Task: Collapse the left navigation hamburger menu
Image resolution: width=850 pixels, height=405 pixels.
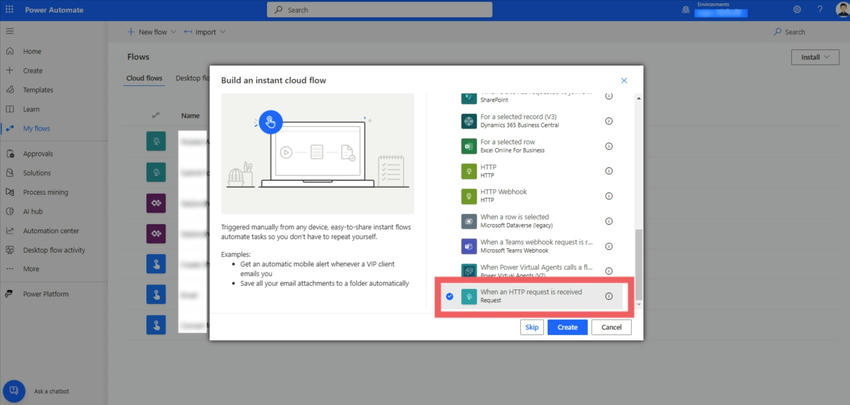Action: tap(10, 31)
